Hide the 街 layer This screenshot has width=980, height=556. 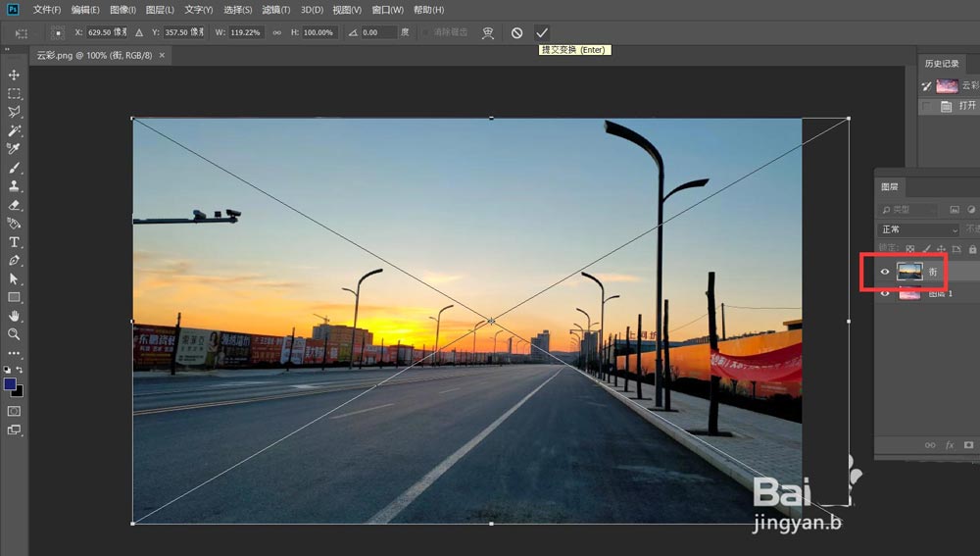click(885, 272)
